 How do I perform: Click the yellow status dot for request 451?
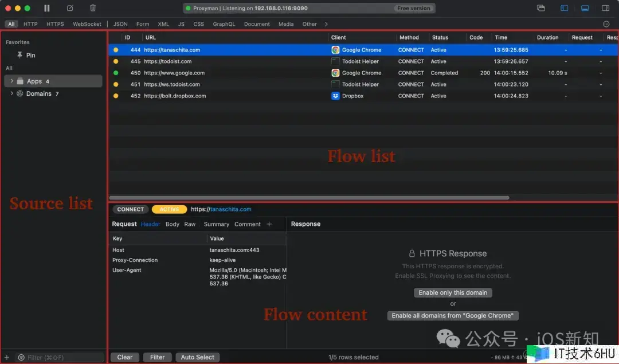click(116, 84)
